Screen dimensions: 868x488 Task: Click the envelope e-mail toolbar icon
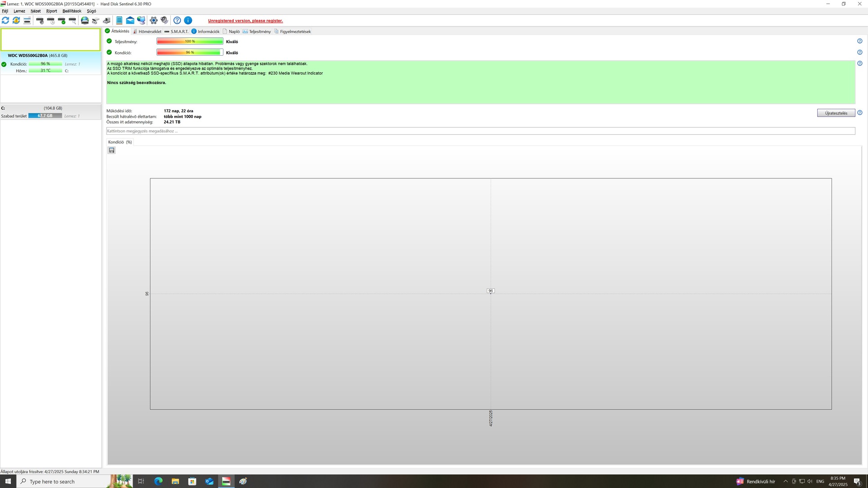[x=130, y=21]
